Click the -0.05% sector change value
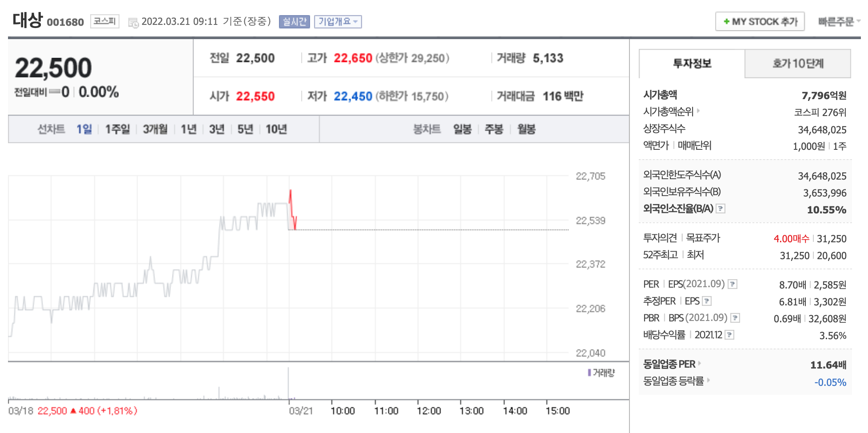 pyautogui.click(x=830, y=382)
